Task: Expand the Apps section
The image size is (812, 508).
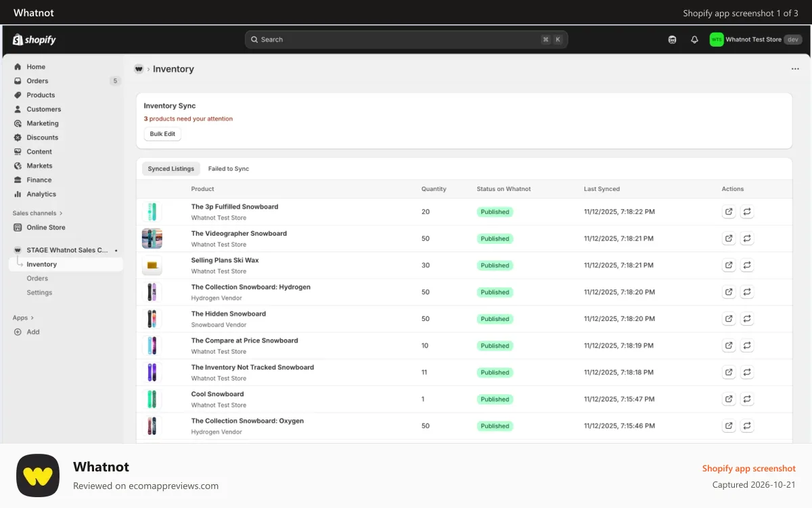Action: [23, 318]
